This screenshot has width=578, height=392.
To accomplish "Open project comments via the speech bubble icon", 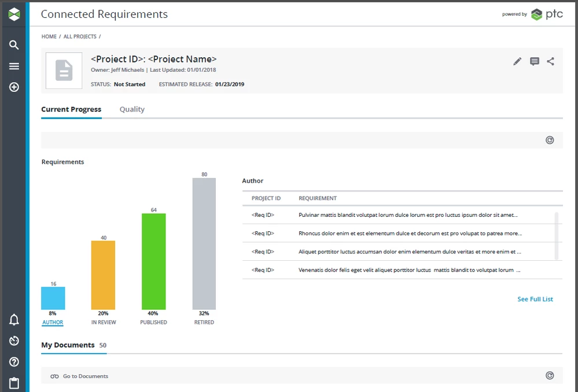I will click(534, 61).
